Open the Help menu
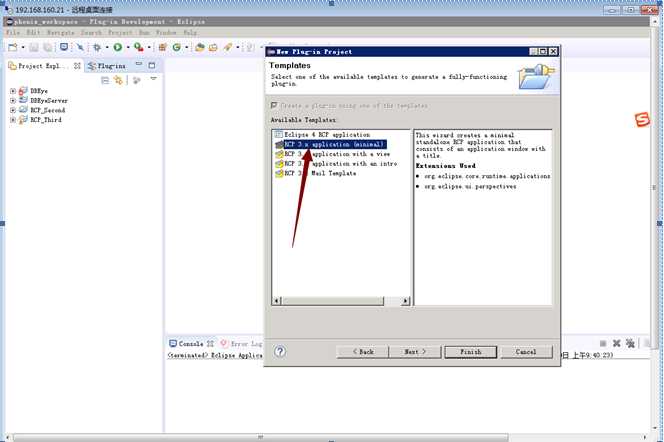This screenshot has width=664, height=442. point(190,33)
